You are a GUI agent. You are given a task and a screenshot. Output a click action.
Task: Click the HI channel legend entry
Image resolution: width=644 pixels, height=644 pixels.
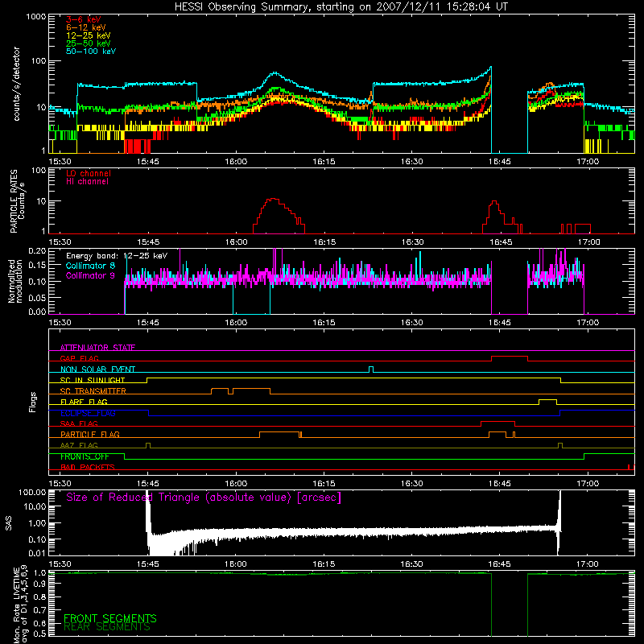[x=87, y=182]
